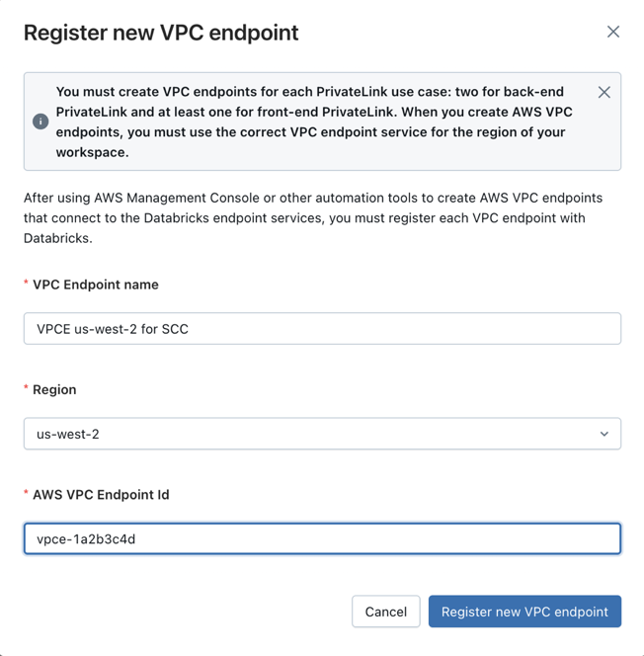The height and width of the screenshot is (656, 644).
Task: Focus the VPC Endpoint name input field
Action: (x=322, y=329)
